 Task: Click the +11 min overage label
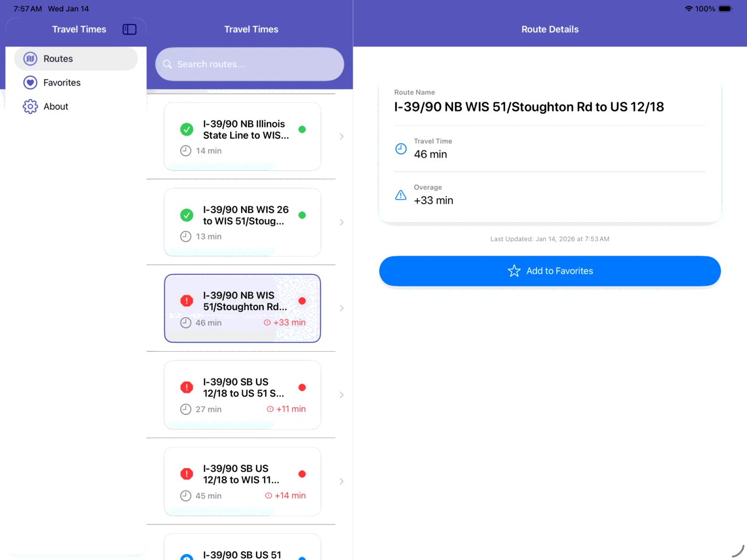click(x=286, y=409)
